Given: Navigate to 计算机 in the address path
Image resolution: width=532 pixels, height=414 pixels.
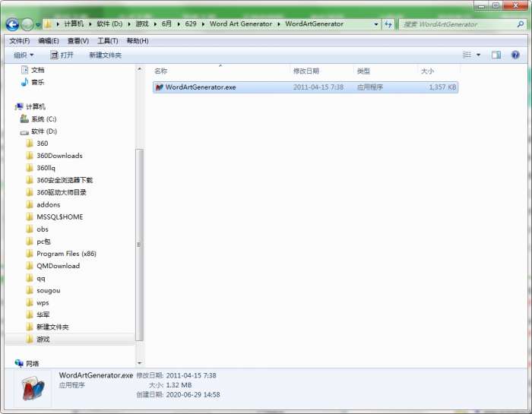Looking at the screenshot, I should 74,24.
